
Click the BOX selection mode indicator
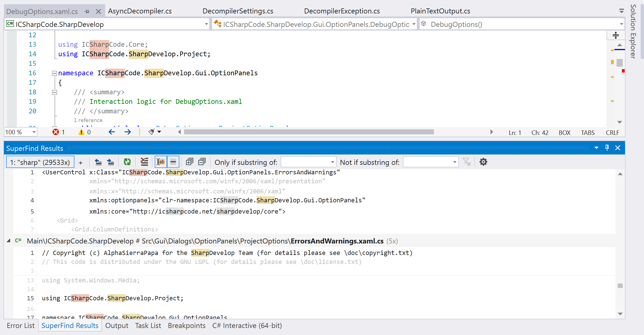tap(565, 133)
